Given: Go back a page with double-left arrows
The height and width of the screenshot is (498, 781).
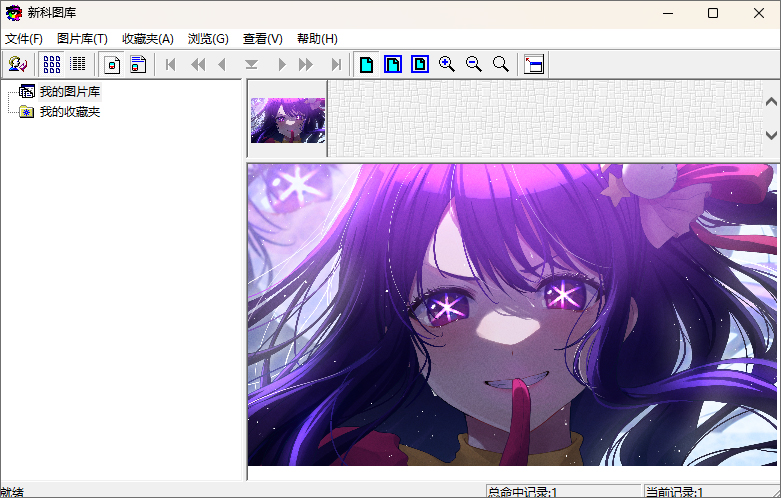Looking at the screenshot, I should 198,64.
